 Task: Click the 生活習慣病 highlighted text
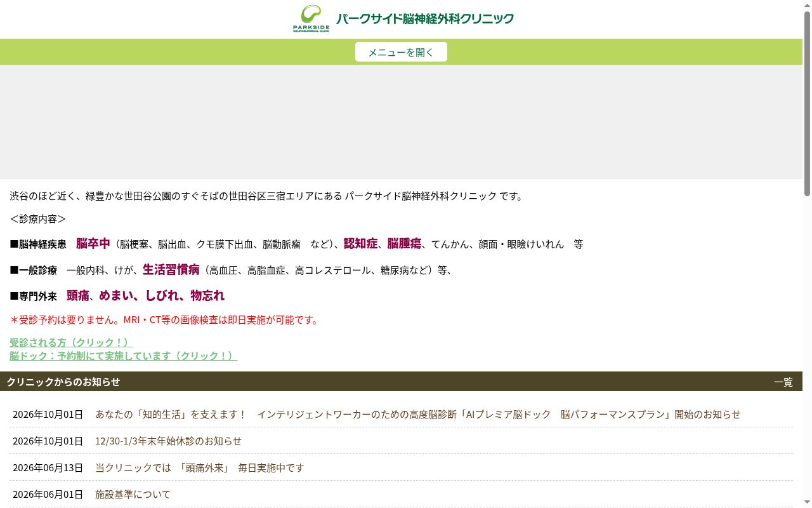click(x=171, y=269)
